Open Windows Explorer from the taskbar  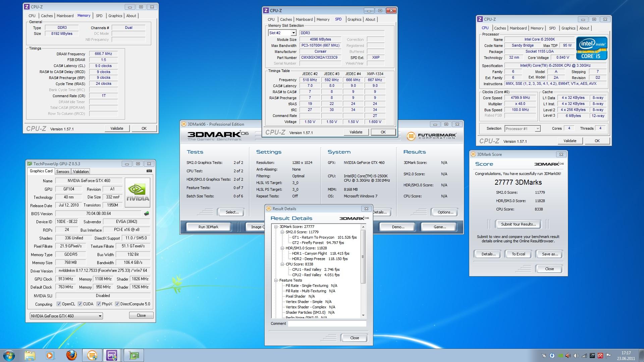point(30,355)
